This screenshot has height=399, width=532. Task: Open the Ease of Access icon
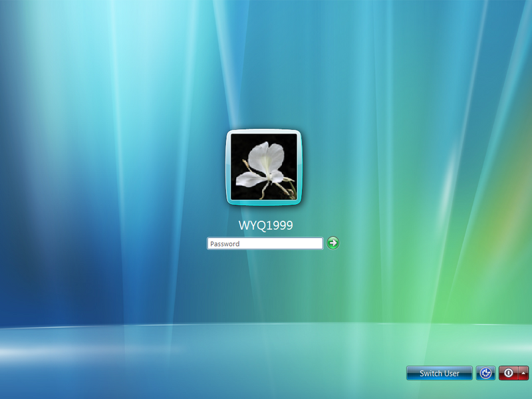(485, 373)
